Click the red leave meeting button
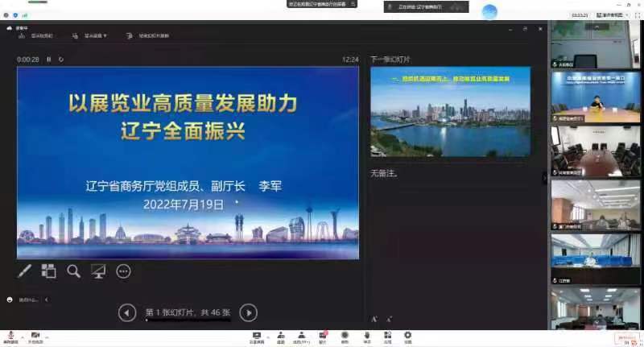The image size is (644, 347). pyautogui.click(x=627, y=339)
